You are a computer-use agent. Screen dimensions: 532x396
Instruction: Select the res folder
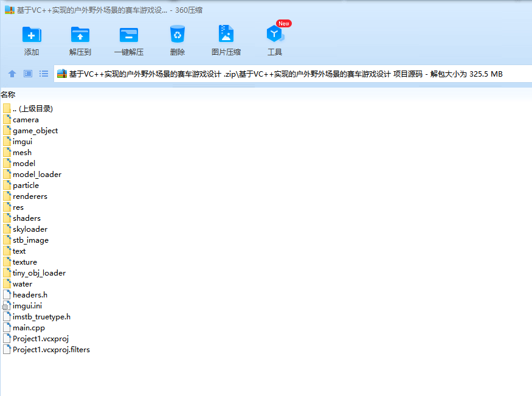[x=13, y=207]
